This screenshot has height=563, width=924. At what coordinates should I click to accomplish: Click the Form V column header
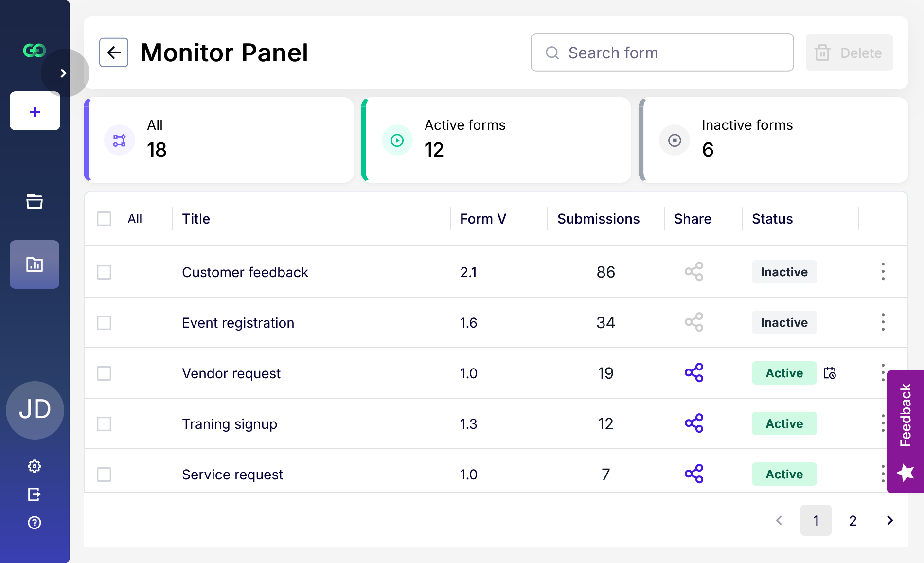click(483, 219)
